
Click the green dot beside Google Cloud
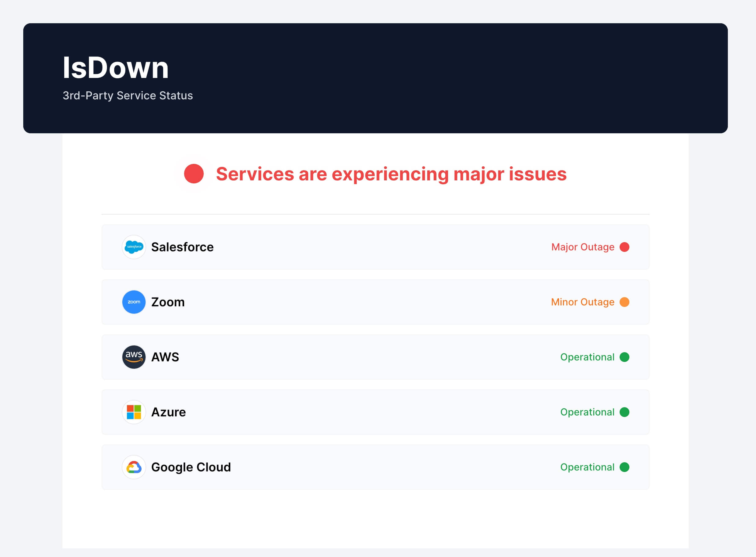(625, 467)
